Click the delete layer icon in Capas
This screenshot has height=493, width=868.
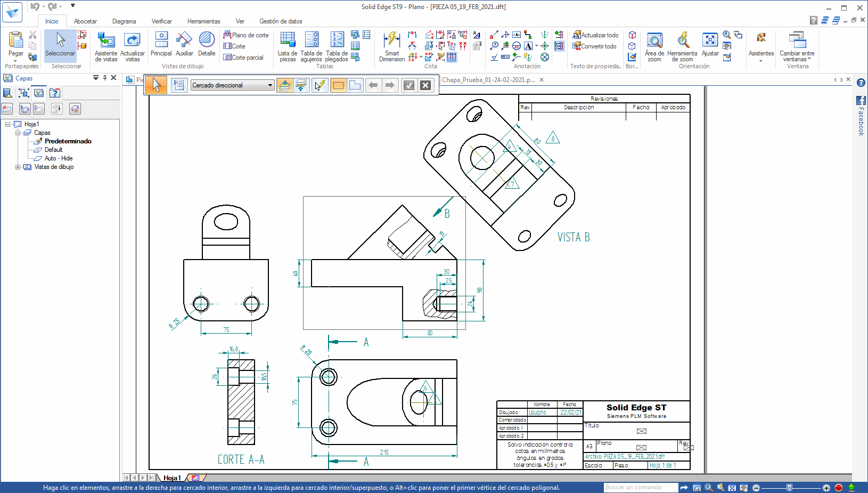click(75, 109)
